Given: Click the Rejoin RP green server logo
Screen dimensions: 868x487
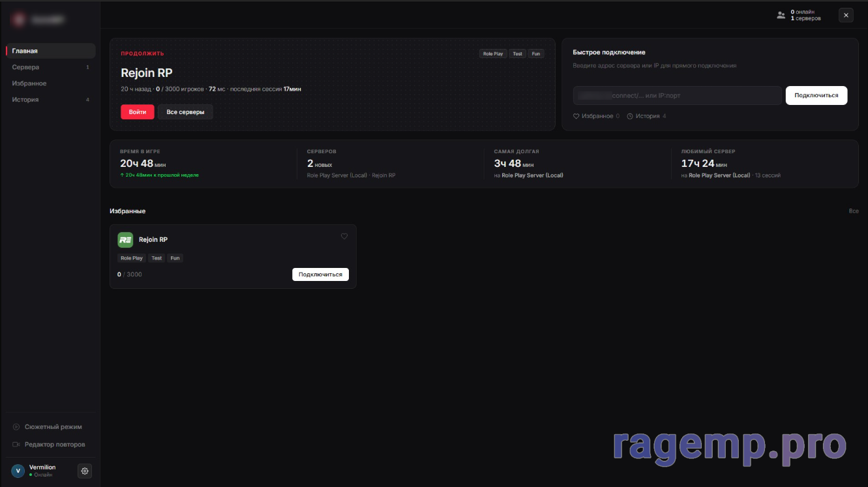Looking at the screenshot, I should [x=125, y=240].
